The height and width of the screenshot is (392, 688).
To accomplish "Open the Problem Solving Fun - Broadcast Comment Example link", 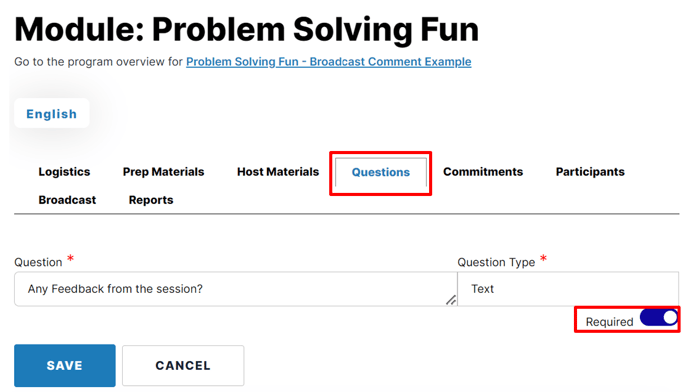I will pyautogui.click(x=329, y=62).
